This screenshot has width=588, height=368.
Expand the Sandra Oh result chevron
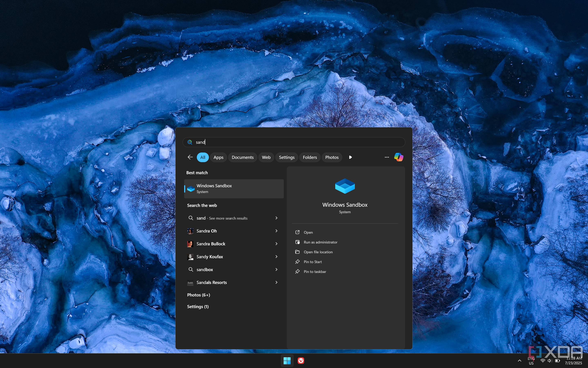pos(276,231)
